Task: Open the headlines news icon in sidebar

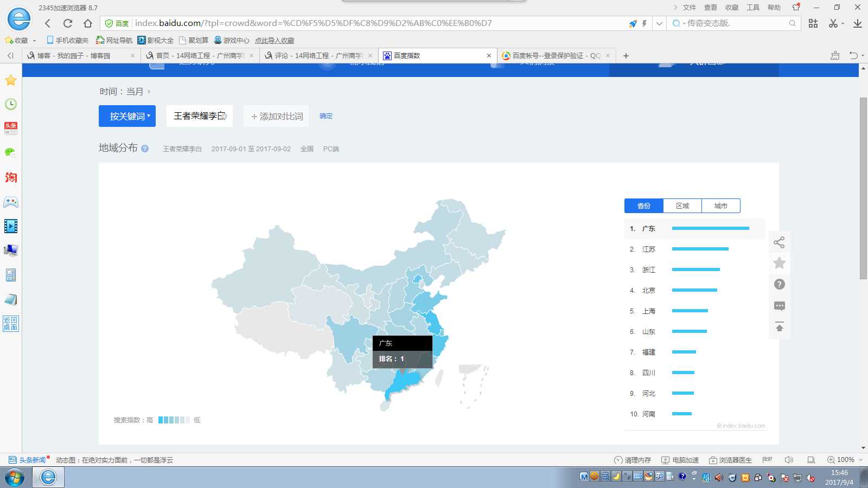Action: tap(11, 129)
